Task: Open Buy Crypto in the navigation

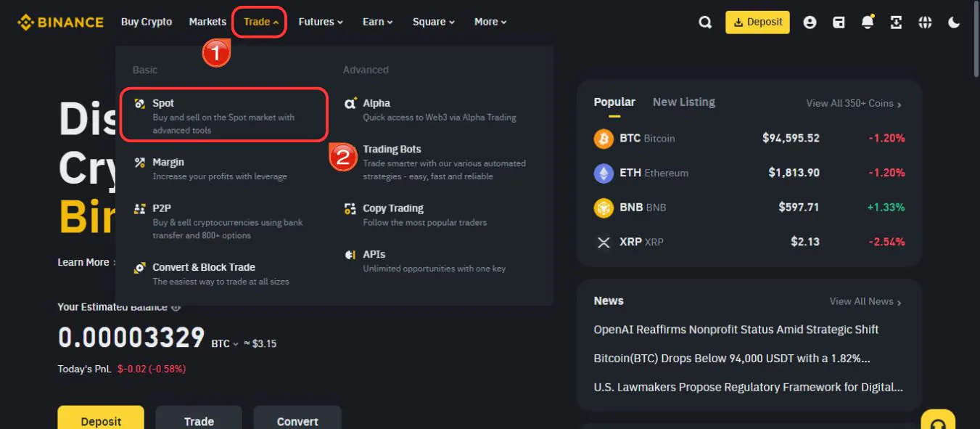Action: coord(147,22)
